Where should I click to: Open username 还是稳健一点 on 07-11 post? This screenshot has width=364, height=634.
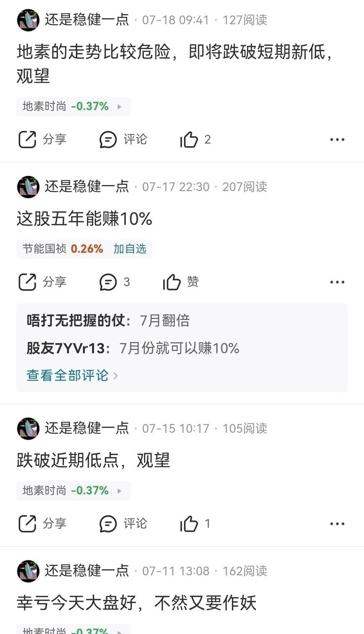click(x=87, y=571)
